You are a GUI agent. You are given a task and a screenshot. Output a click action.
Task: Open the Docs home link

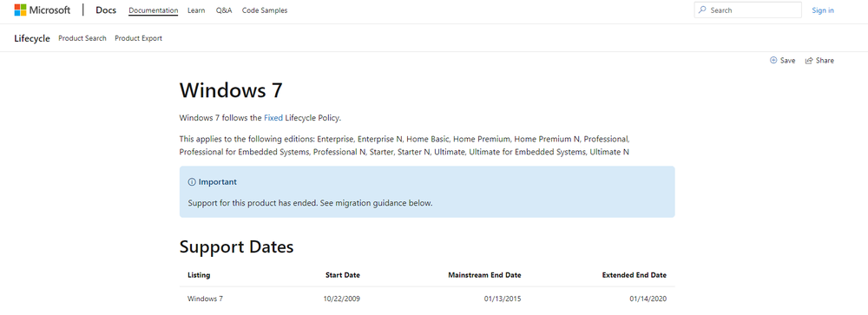point(106,10)
